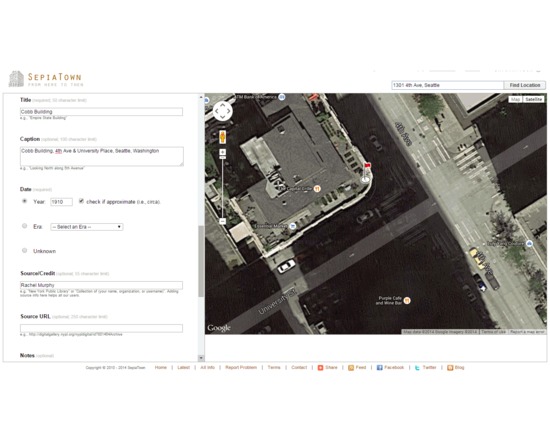Click Report a map error link
The width and height of the screenshot is (550, 440).
coord(527,332)
